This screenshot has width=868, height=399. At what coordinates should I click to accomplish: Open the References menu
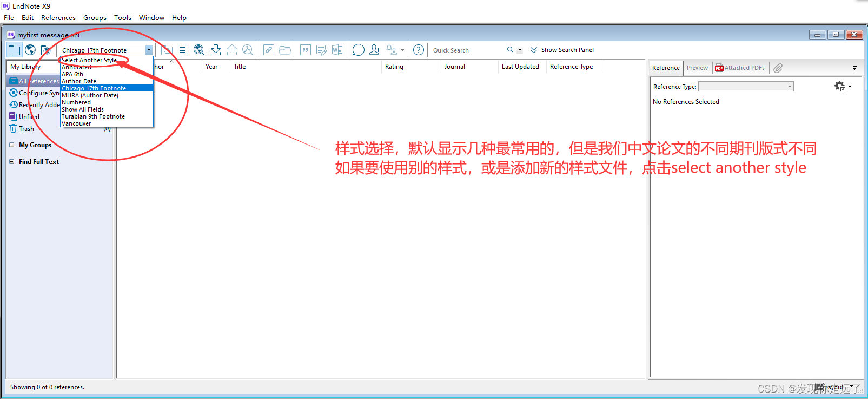[x=58, y=18]
